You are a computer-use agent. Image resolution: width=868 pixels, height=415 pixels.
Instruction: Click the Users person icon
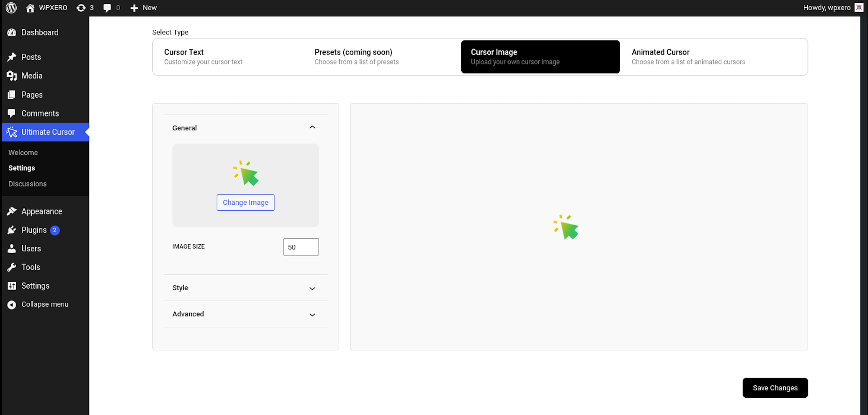click(12, 249)
